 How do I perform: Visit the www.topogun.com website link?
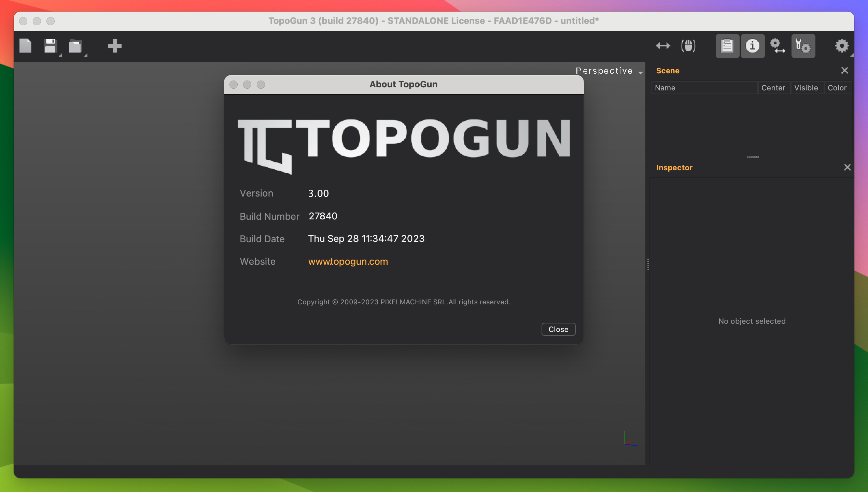tap(348, 262)
